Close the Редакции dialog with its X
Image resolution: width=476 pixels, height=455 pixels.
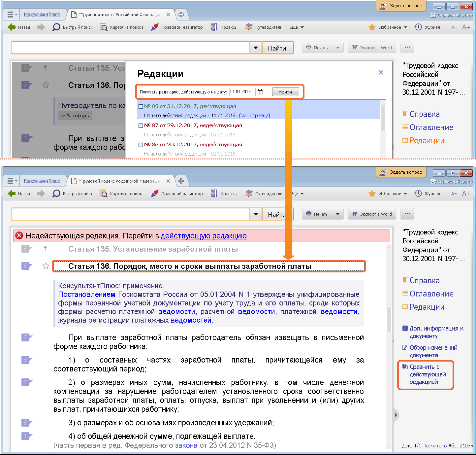(381, 72)
